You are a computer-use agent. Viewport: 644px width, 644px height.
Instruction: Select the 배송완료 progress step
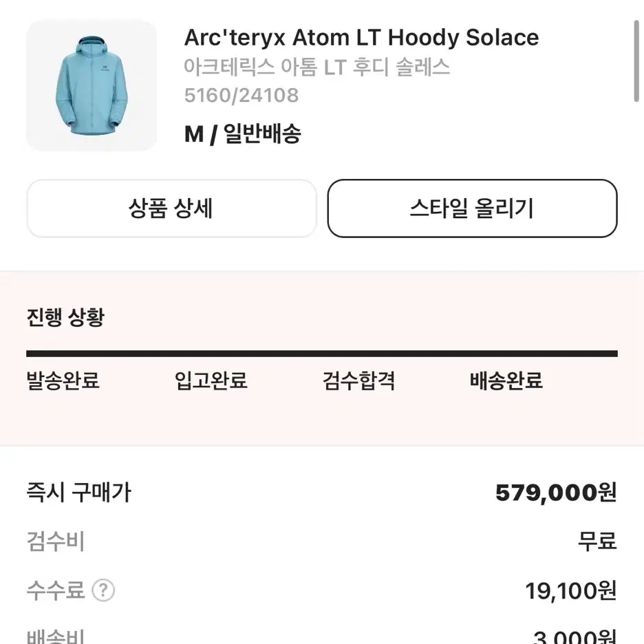(x=506, y=380)
